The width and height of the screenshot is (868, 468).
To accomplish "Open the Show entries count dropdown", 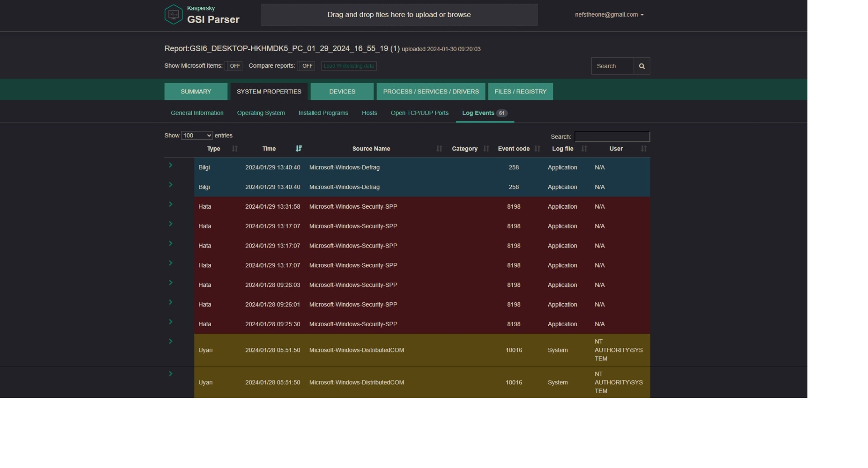I will (x=197, y=136).
